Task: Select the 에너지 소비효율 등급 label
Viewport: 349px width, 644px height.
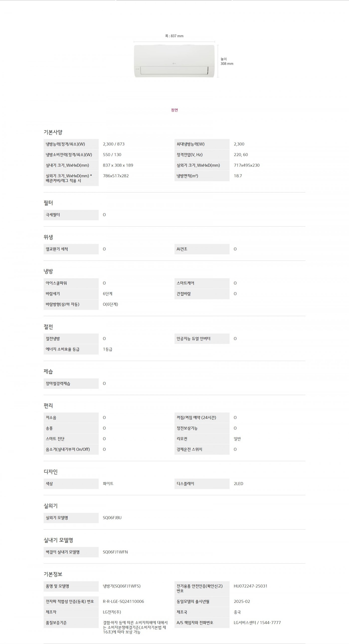Action: click(x=63, y=349)
